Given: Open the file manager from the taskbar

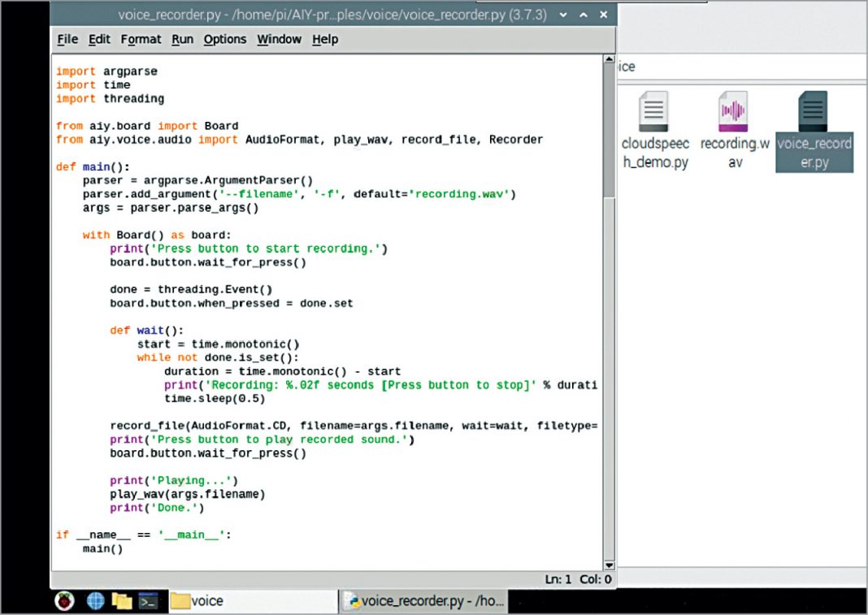Looking at the screenshot, I should tap(121, 601).
